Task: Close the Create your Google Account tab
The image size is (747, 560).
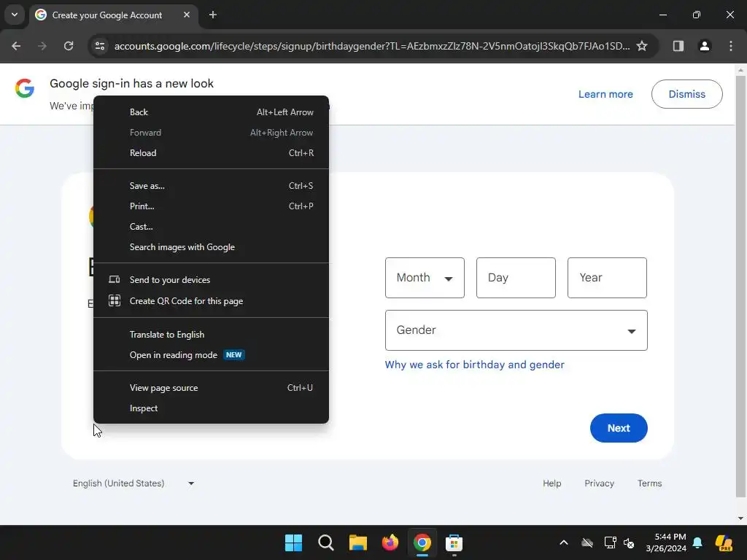Action: click(187, 15)
